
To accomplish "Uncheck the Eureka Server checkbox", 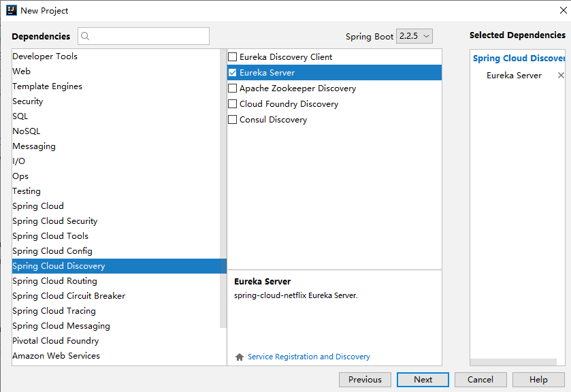I will 233,73.
